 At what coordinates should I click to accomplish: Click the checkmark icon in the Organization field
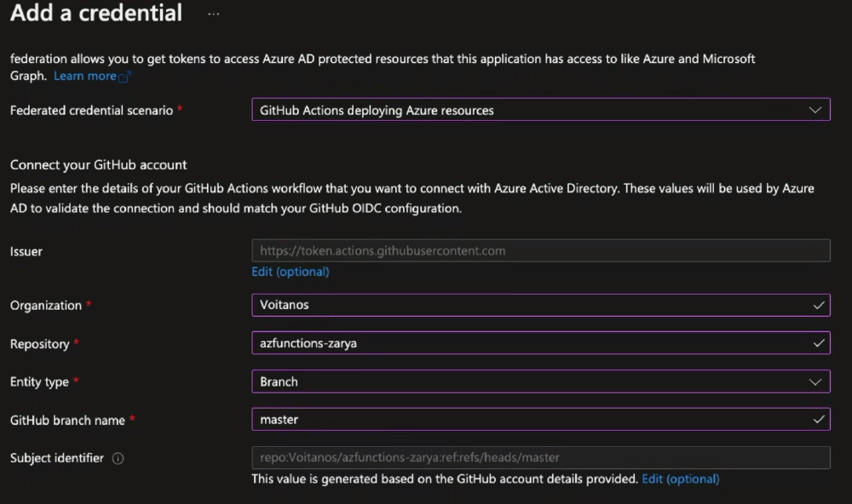point(819,305)
